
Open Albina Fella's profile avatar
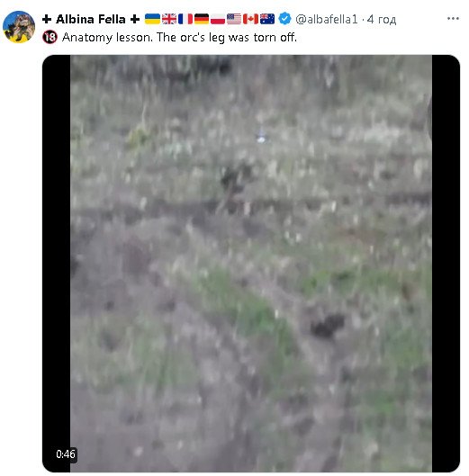(19, 27)
